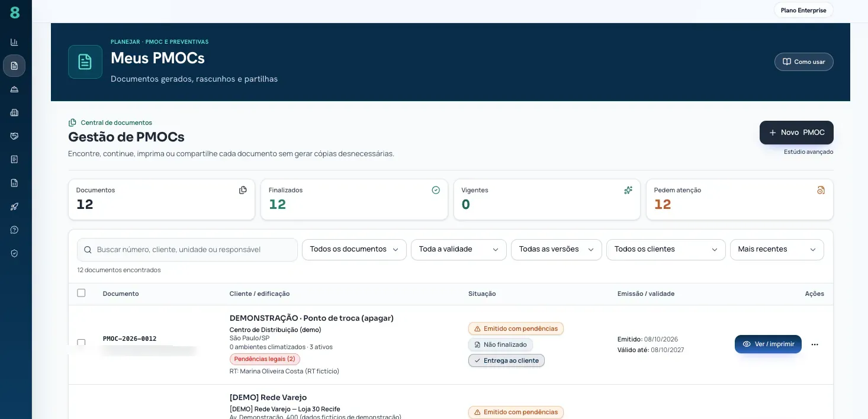The height and width of the screenshot is (419, 868).
Task: Click the green 8 app logo
Action: tap(15, 12)
